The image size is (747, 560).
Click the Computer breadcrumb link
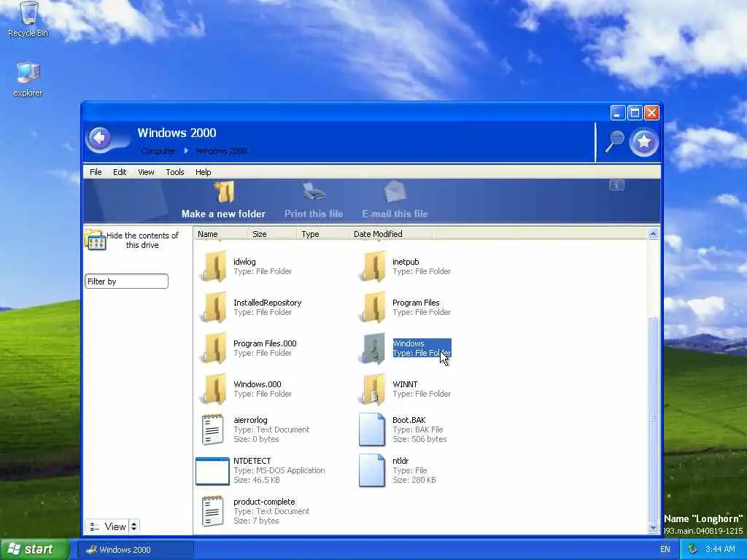coord(158,151)
